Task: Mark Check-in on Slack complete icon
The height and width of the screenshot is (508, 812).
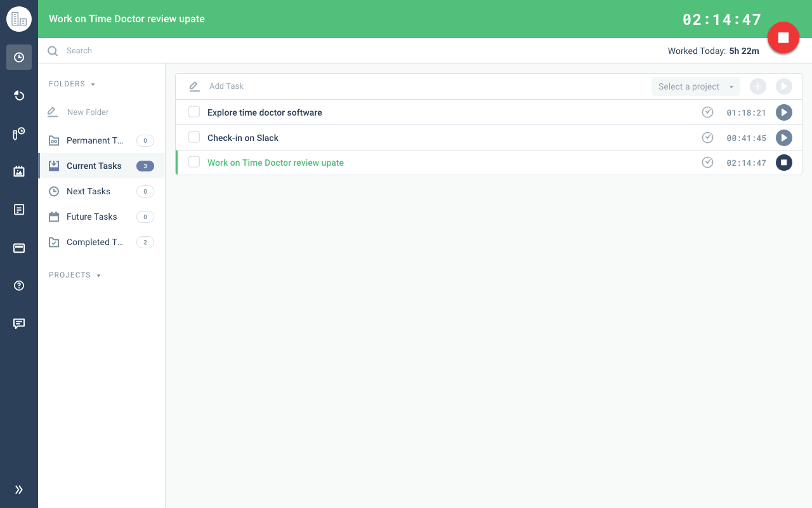Action: tap(708, 137)
